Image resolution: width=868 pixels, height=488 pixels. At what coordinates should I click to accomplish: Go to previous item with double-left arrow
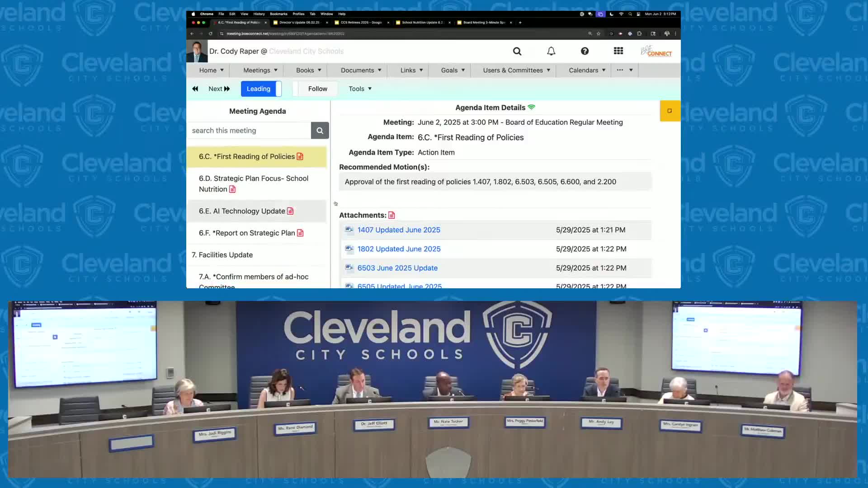(x=195, y=89)
